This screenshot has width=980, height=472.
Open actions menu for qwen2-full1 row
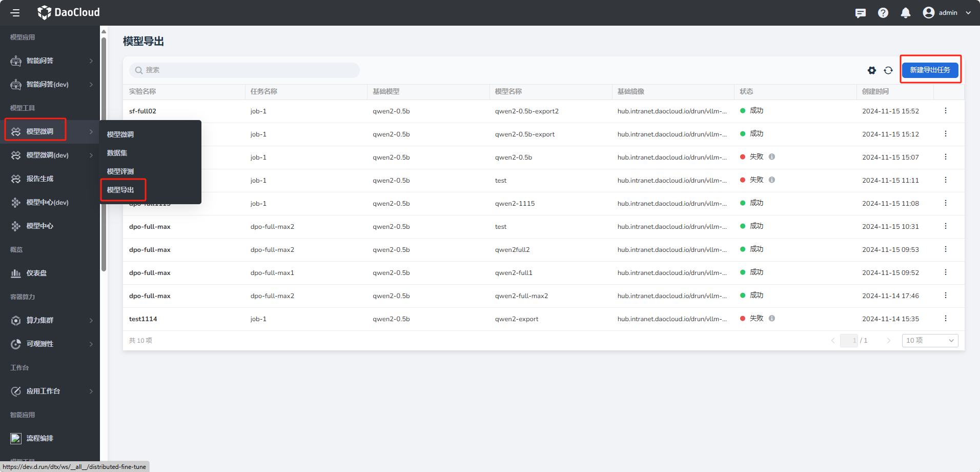click(x=946, y=272)
